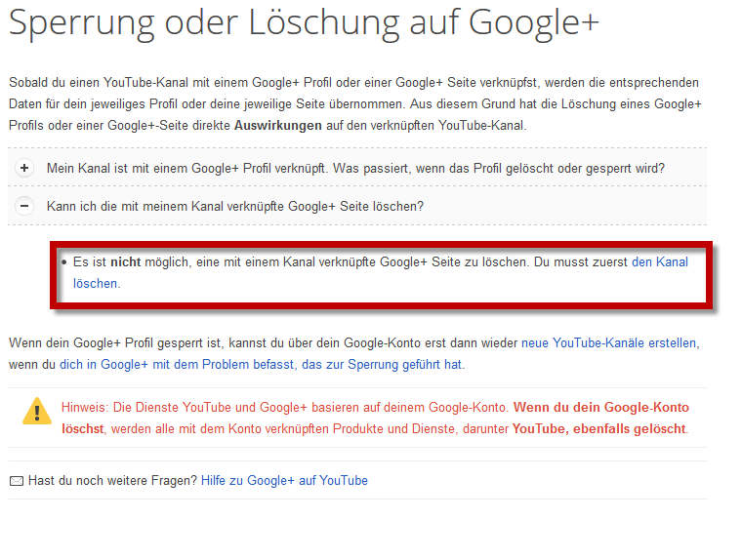Click the bold red text 'YouTube, ebenfalls gelöscht'
This screenshot has width=742, height=560.
(598, 429)
